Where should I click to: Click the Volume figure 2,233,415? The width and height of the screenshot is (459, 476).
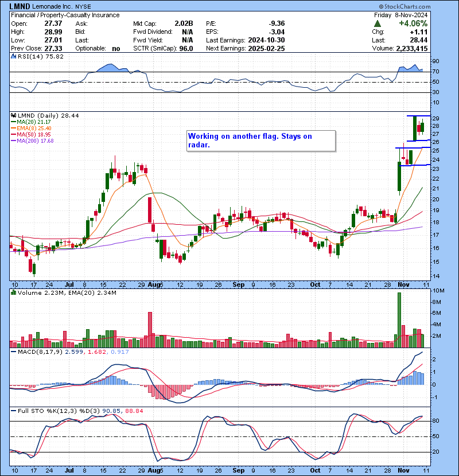click(x=412, y=49)
